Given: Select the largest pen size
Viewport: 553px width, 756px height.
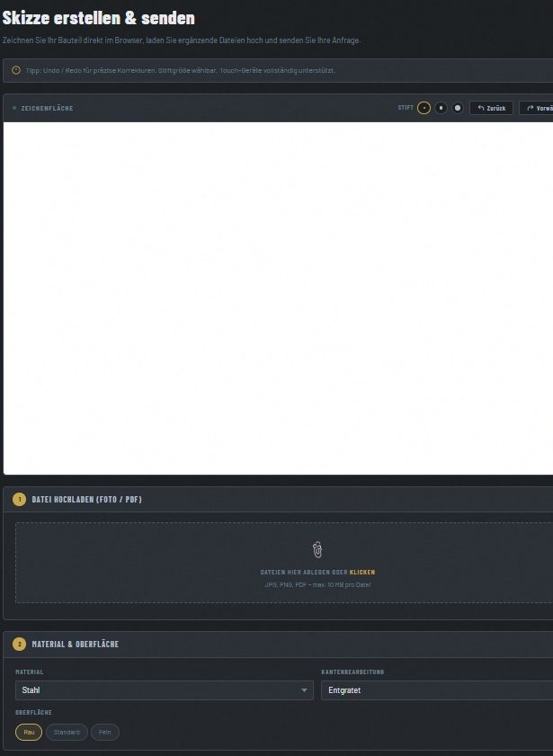Looking at the screenshot, I should pos(458,108).
